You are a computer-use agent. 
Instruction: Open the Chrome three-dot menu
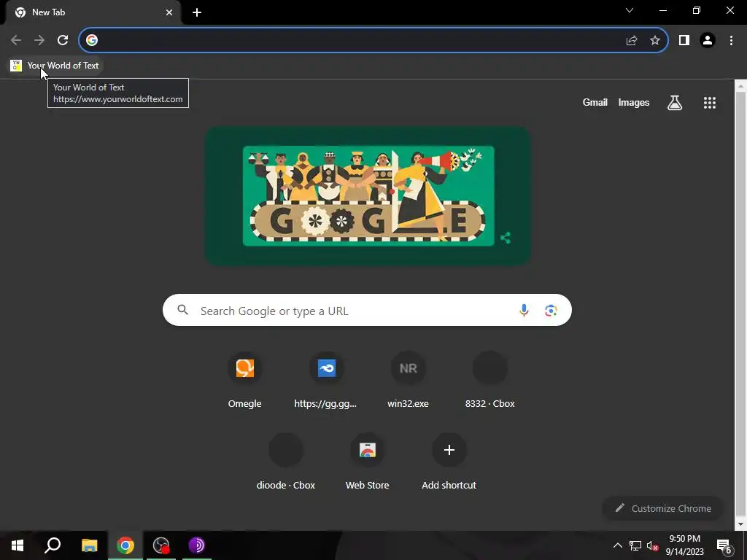731,41
